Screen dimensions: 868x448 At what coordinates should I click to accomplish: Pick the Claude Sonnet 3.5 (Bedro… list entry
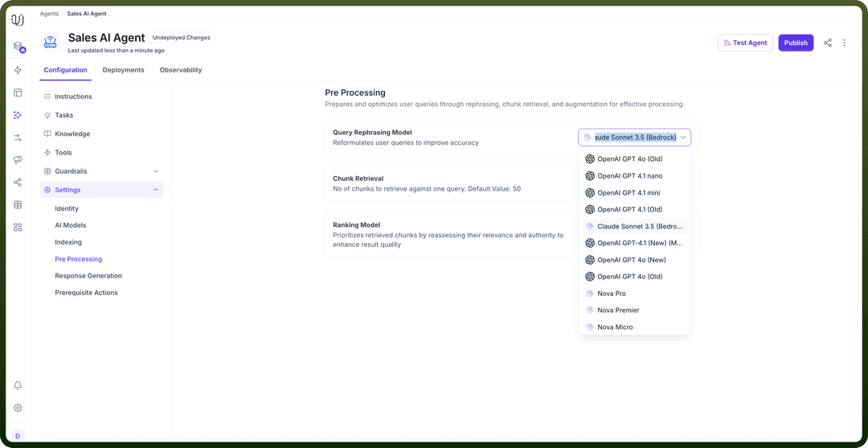[x=634, y=227]
